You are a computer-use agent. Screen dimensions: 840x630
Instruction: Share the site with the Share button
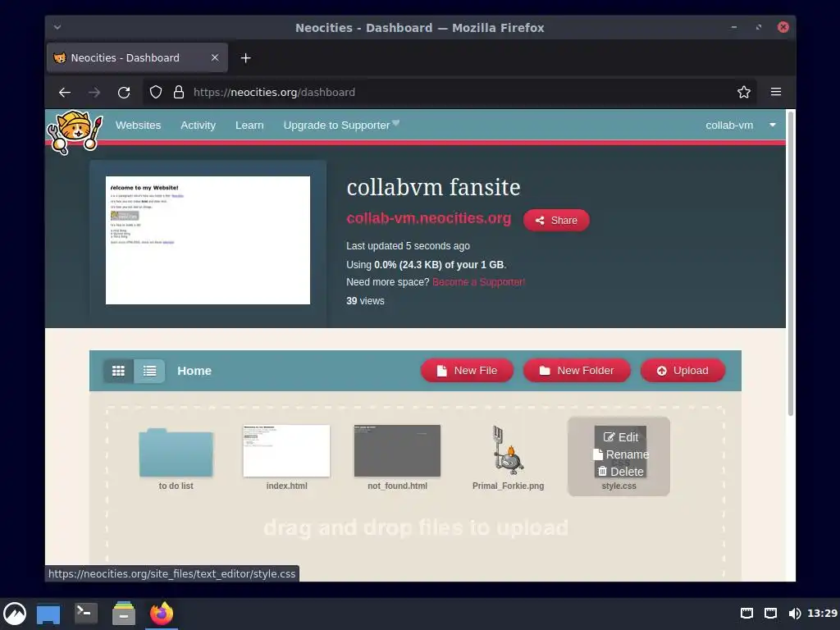[x=556, y=220]
